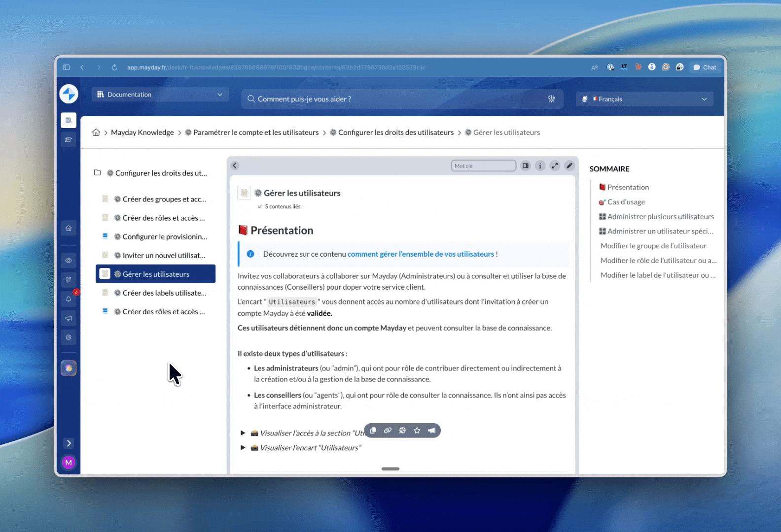Click the floating toolbar megaphone icon
The width and height of the screenshot is (781, 532).
(x=431, y=431)
